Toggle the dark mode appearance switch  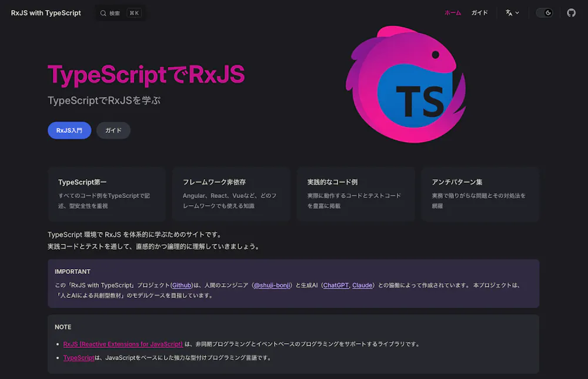pos(544,13)
